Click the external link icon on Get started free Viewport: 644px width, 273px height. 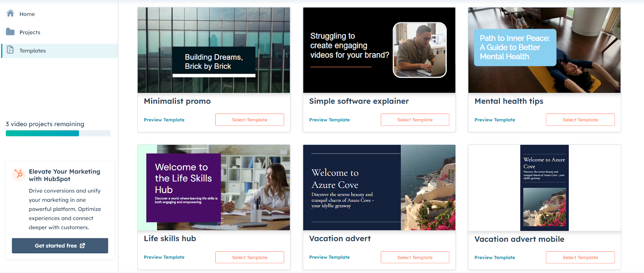tap(83, 246)
